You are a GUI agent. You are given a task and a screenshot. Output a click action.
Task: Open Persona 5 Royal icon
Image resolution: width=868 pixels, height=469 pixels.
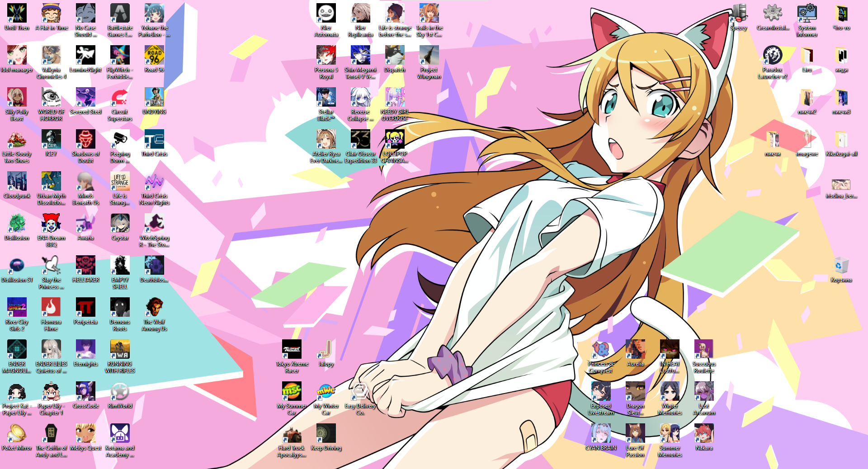click(x=326, y=62)
